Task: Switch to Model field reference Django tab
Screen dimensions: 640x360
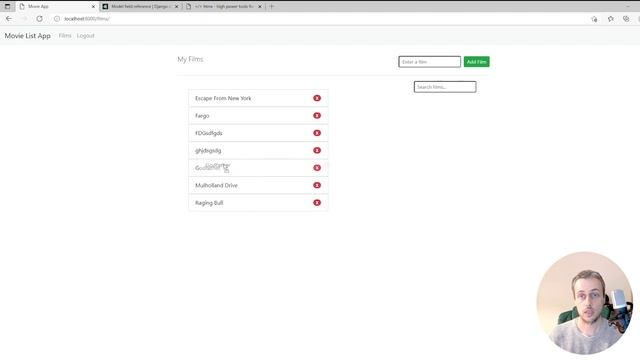Action: [141, 7]
